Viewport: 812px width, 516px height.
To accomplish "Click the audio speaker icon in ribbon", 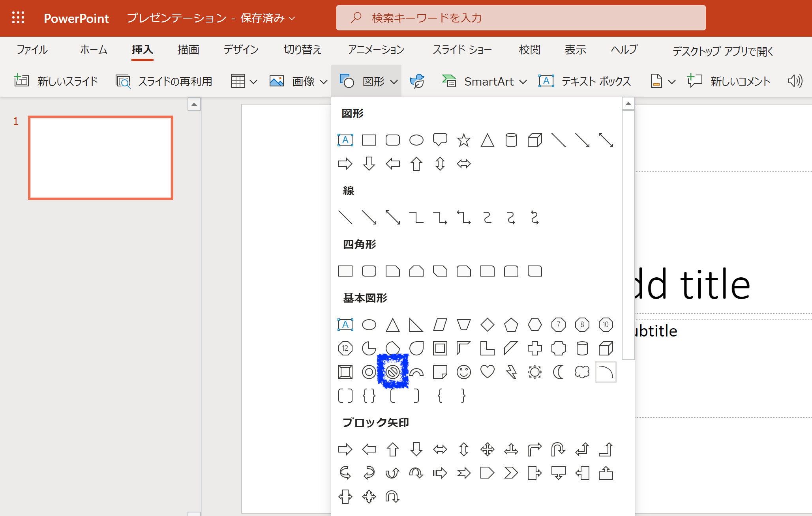I will pyautogui.click(x=795, y=81).
